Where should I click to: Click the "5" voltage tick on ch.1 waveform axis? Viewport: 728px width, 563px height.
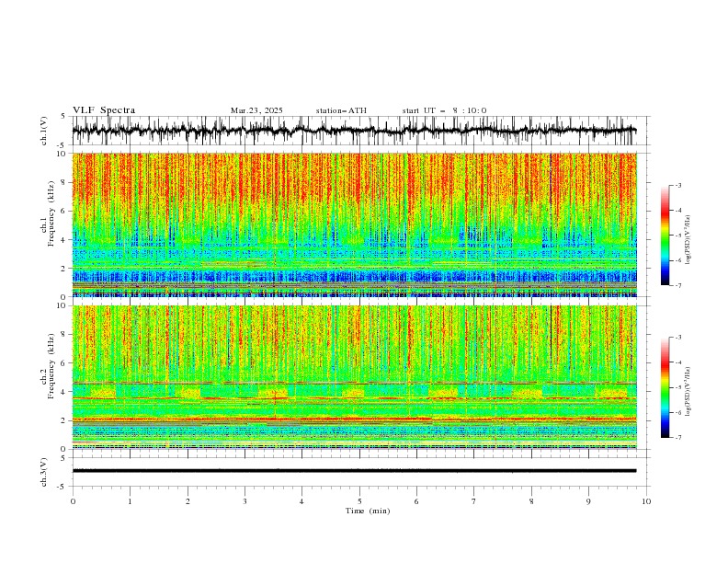(63, 116)
